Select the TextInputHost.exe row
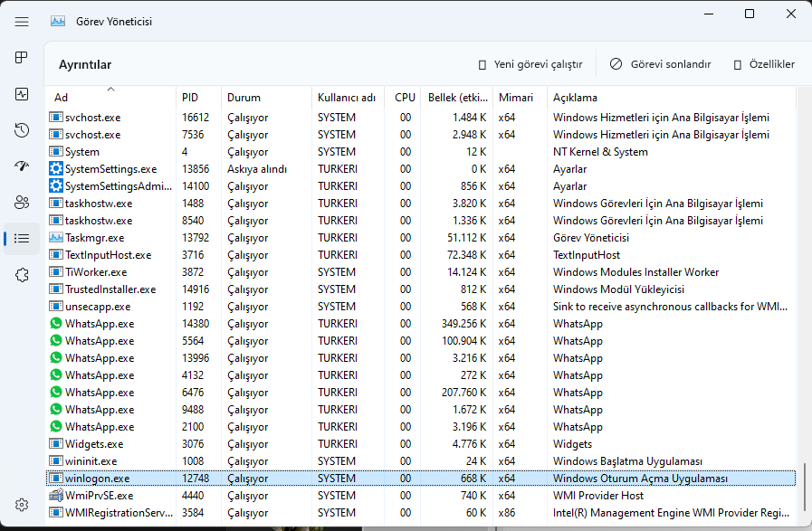This screenshot has height=531, width=812. point(421,254)
